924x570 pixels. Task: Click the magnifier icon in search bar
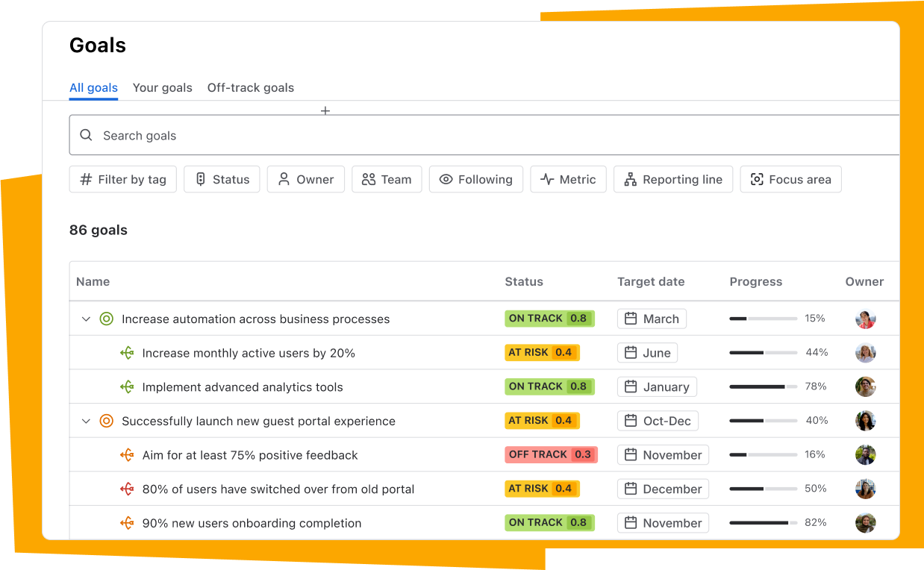pos(87,135)
